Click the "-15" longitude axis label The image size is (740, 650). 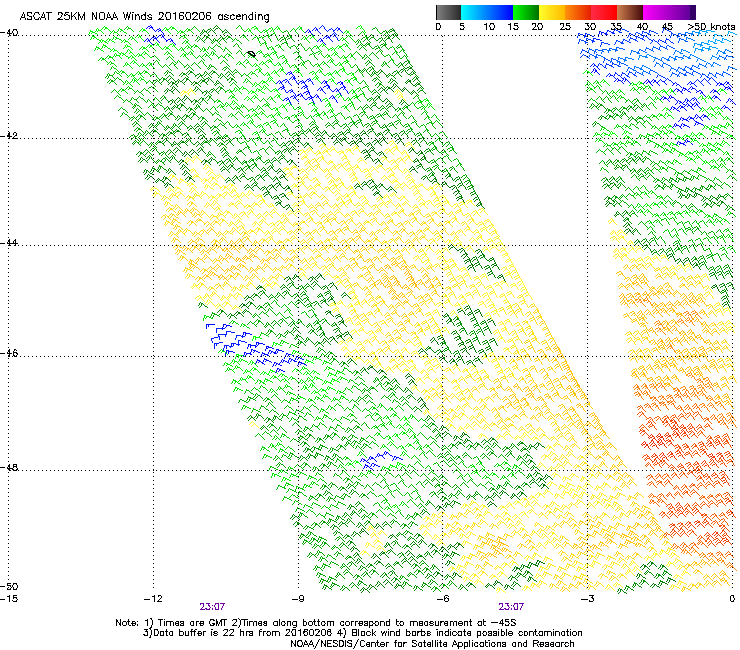point(9,599)
